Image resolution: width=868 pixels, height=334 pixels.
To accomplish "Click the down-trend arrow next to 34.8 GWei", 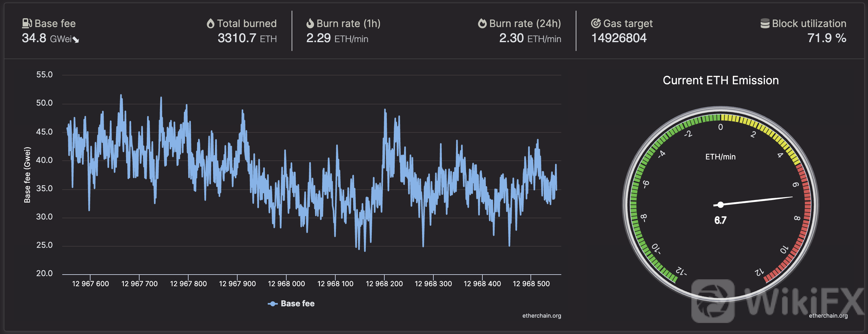I will tap(76, 40).
